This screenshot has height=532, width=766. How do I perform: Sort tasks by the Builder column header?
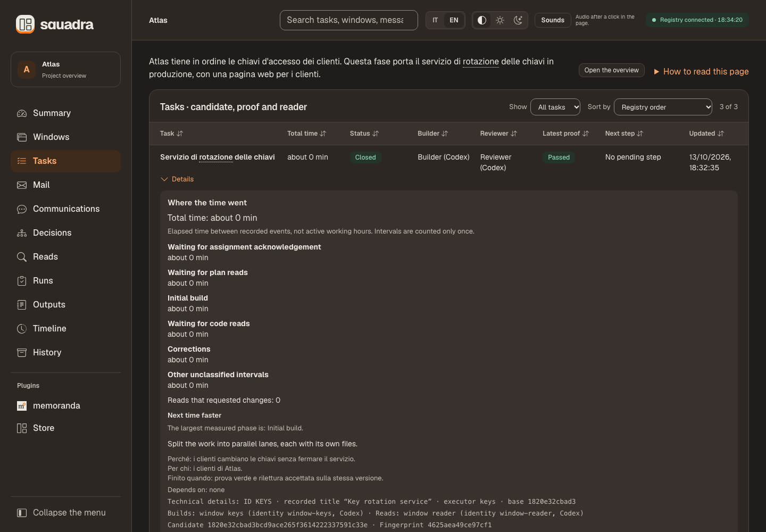pos(433,134)
